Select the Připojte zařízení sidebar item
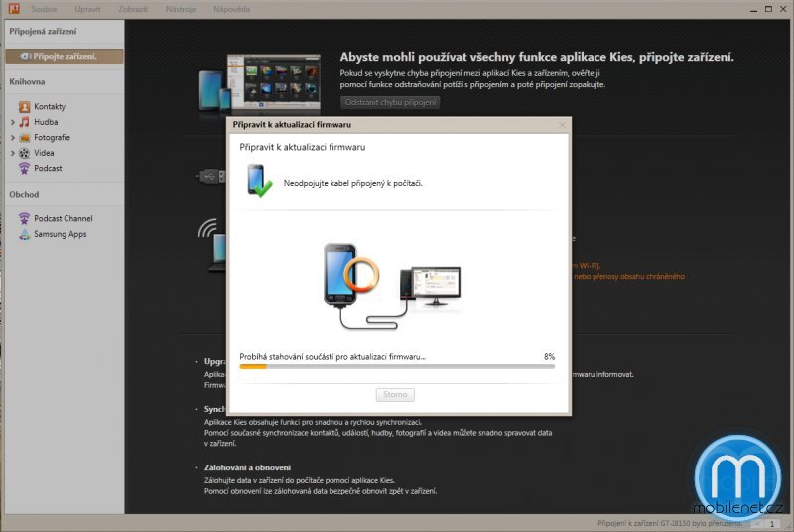The height and width of the screenshot is (532, 794). (64, 56)
